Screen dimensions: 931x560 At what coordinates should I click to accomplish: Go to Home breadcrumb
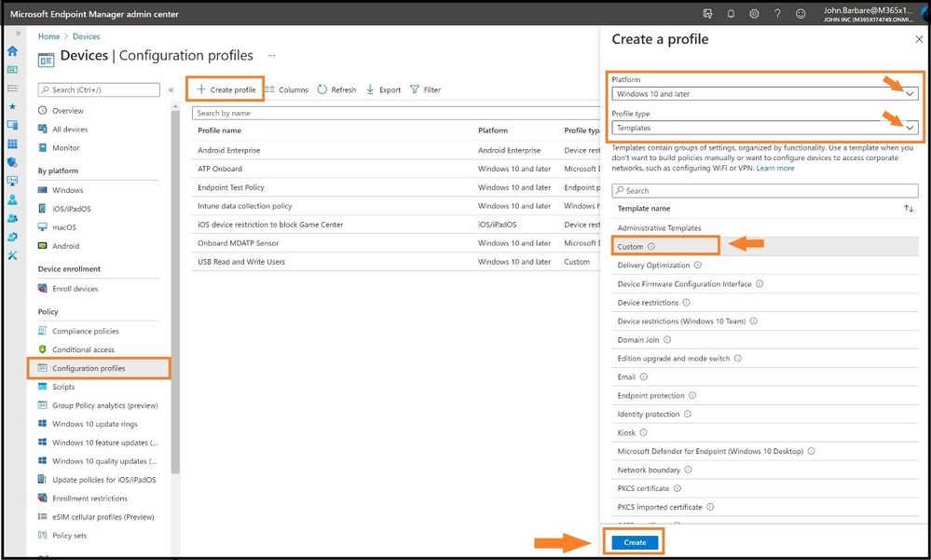pos(48,36)
